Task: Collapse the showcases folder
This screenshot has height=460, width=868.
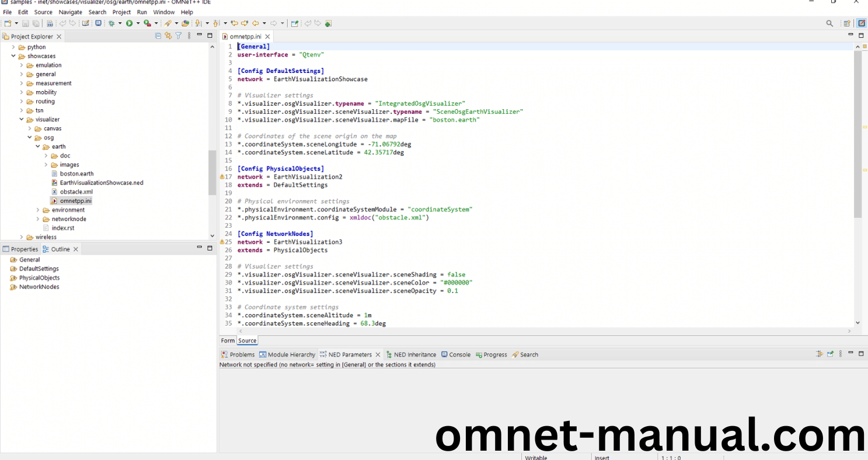Action: click(13, 56)
